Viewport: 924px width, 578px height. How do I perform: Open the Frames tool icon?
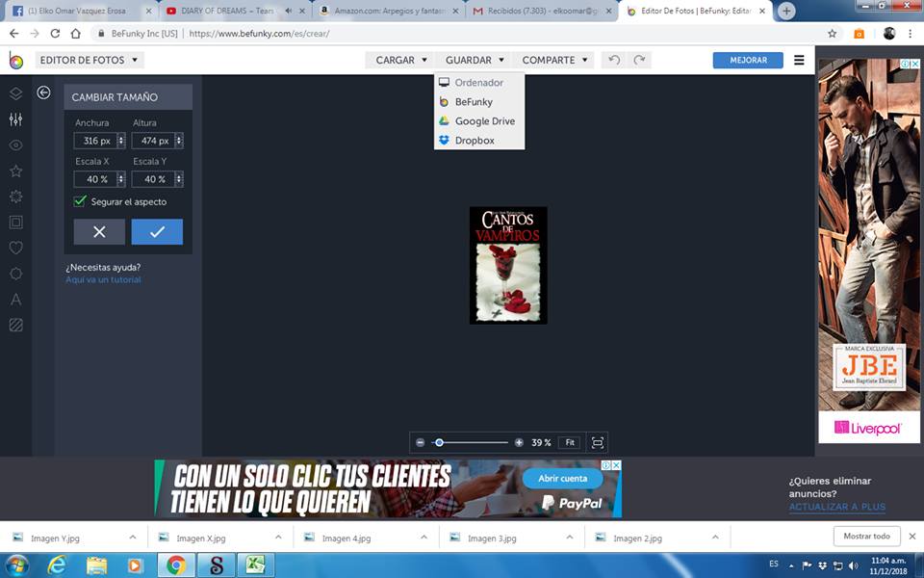pyautogui.click(x=15, y=223)
